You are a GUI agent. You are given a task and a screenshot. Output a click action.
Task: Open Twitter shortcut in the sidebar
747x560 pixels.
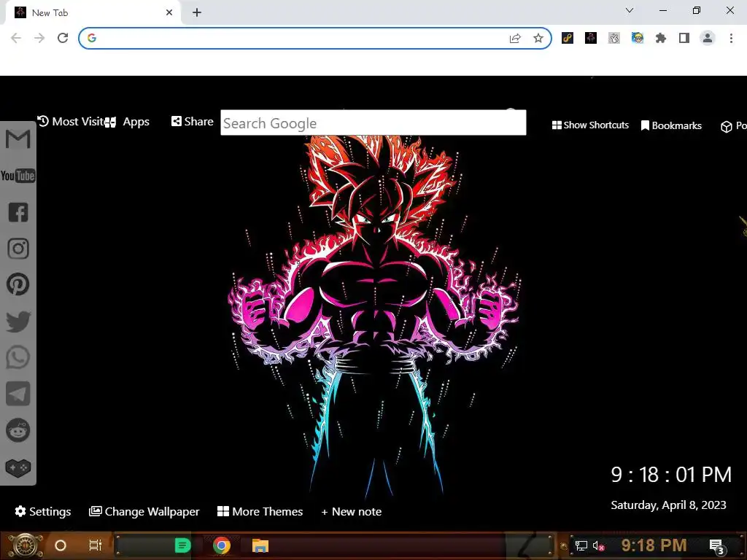click(18, 322)
